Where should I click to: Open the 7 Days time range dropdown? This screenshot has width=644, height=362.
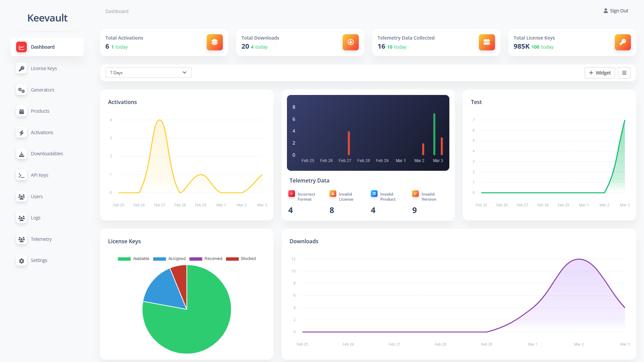[149, 72]
